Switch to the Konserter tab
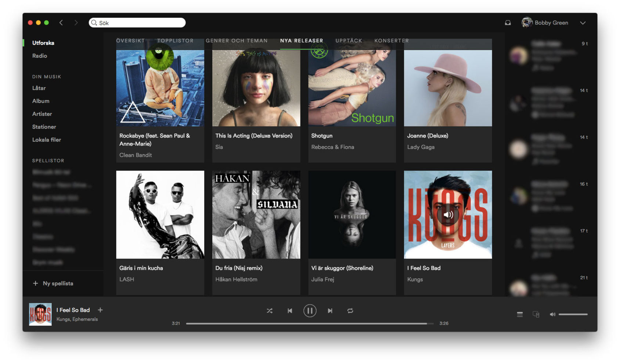The image size is (620, 364). (392, 41)
